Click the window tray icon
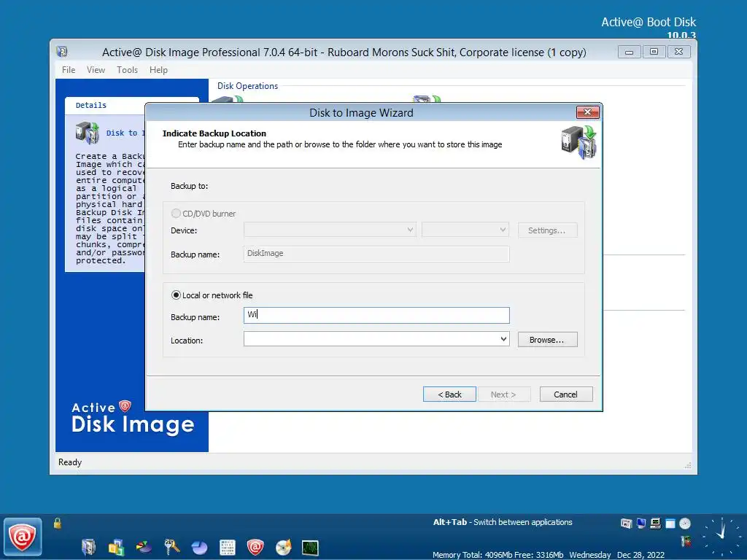 click(x=670, y=524)
